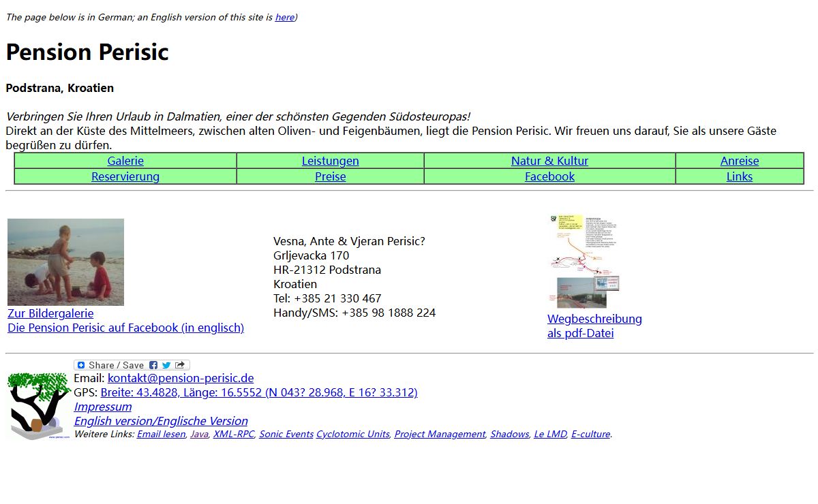
Task: Follow the Email lesen footer link
Action: pos(161,434)
